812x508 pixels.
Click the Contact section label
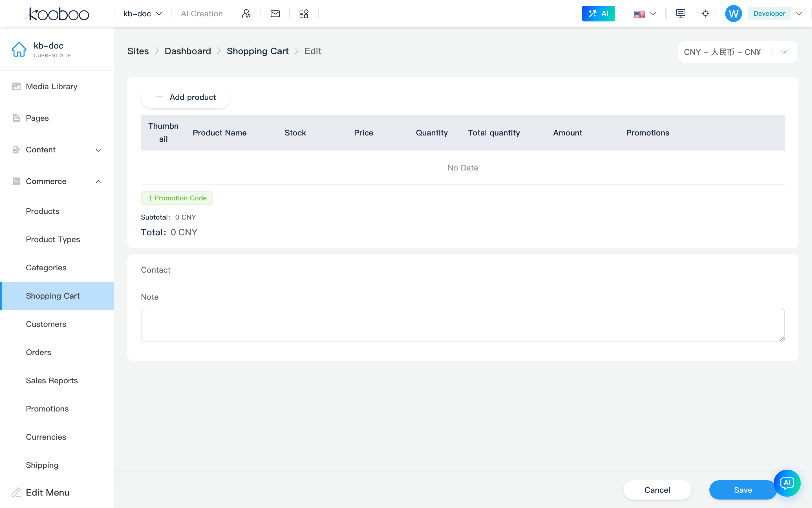click(x=156, y=270)
